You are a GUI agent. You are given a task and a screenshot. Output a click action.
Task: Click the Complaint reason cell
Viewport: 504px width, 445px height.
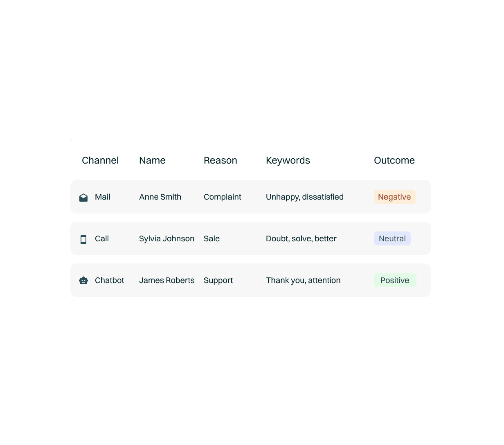[223, 197]
